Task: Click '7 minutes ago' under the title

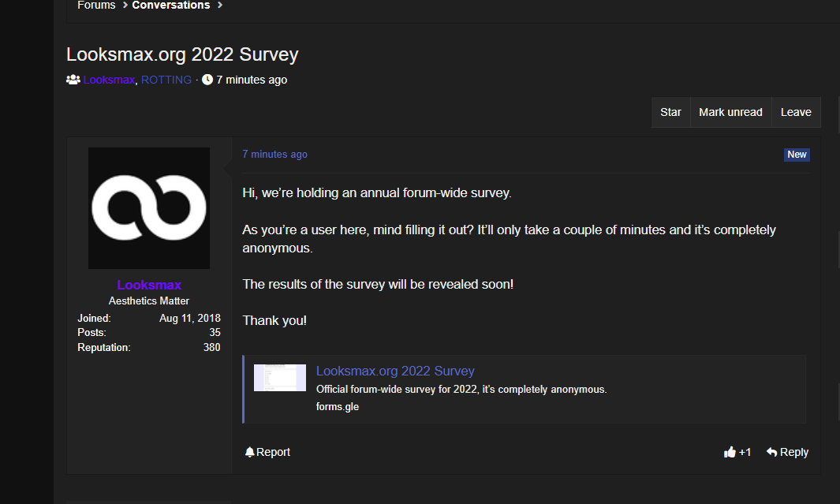Action: coord(252,80)
